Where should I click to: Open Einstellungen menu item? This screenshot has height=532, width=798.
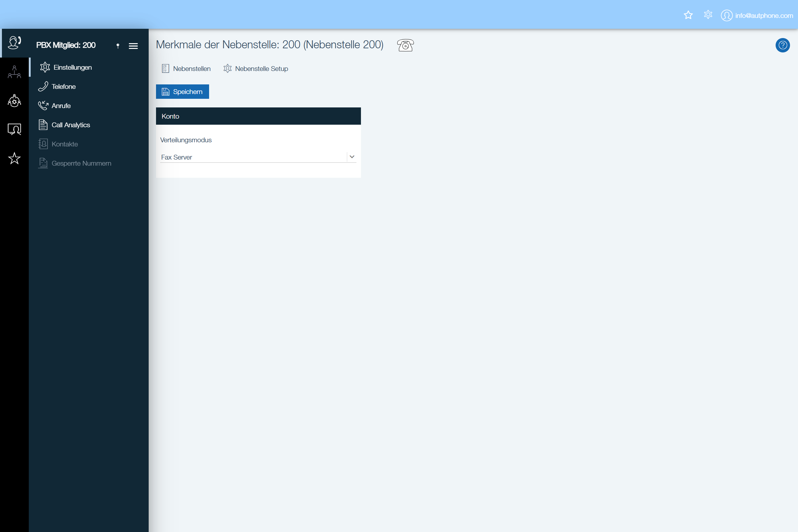[72, 67]
